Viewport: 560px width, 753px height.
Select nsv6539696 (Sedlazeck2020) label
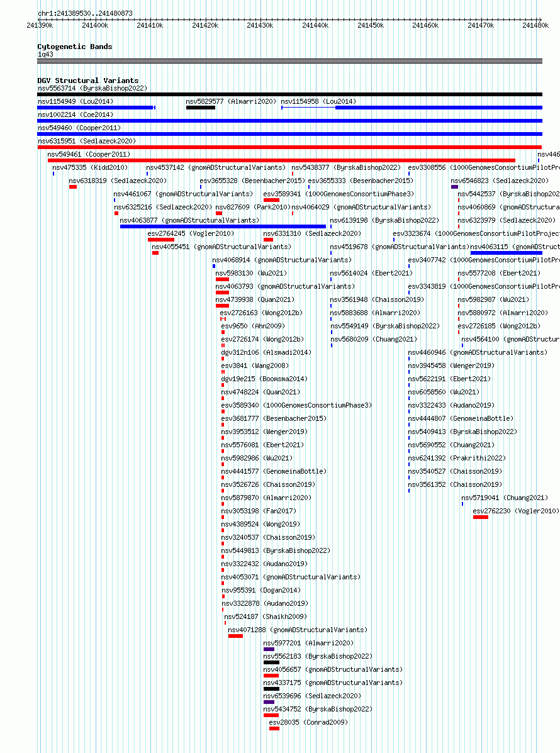tap(312, 696)
